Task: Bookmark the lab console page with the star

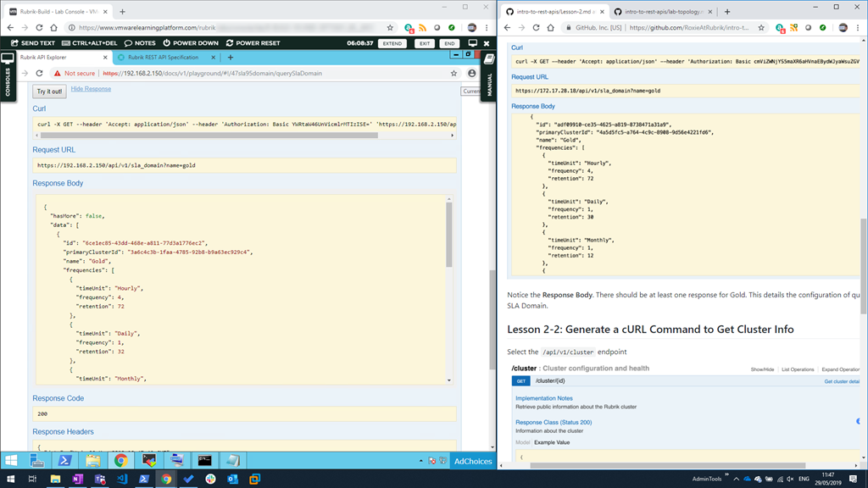Action: (390, 28)
